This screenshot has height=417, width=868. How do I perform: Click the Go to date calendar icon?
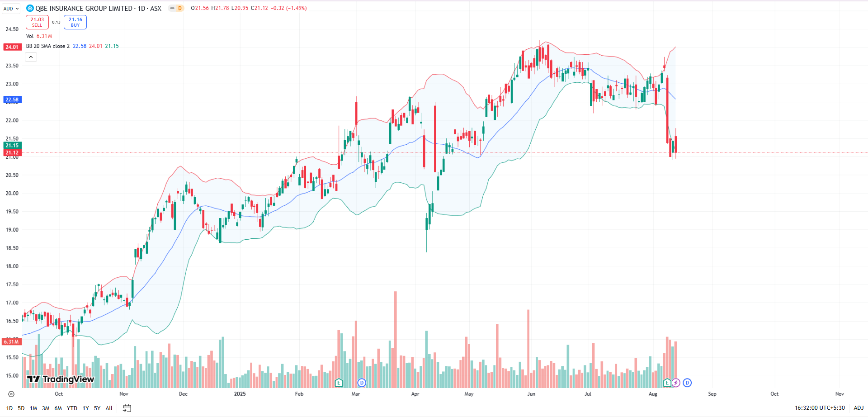(127, 408)
